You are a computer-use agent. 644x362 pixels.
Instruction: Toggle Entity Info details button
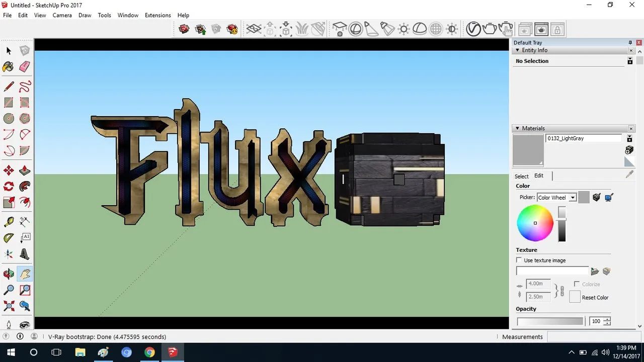(x=630, y=61)
